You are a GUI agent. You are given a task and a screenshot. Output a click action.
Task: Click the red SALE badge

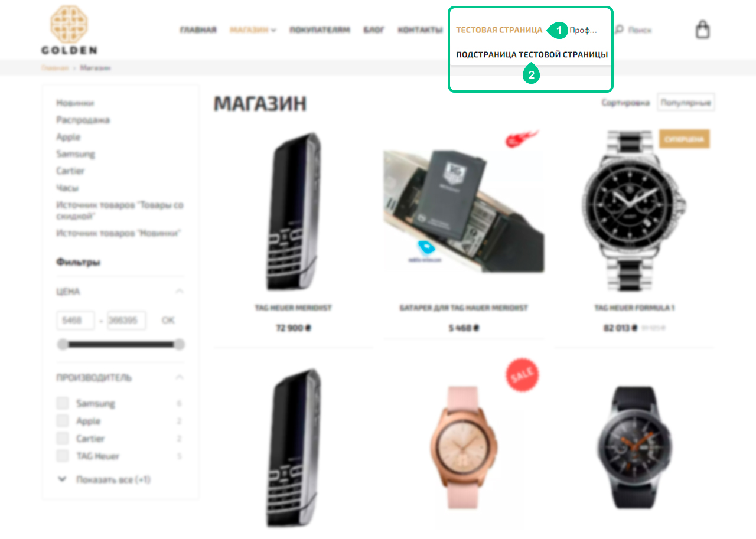pyautogui.click(x=522, y=374)
